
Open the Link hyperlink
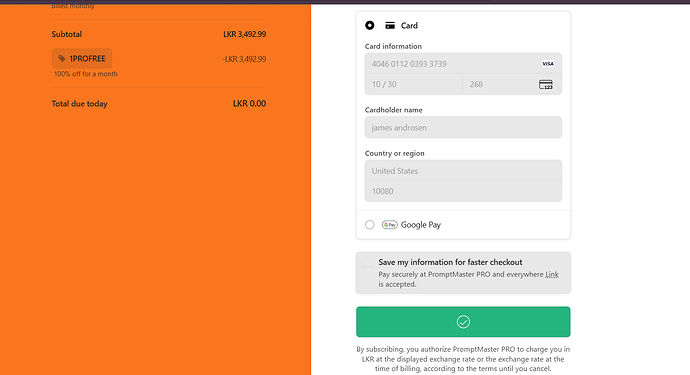click(552, 274)
